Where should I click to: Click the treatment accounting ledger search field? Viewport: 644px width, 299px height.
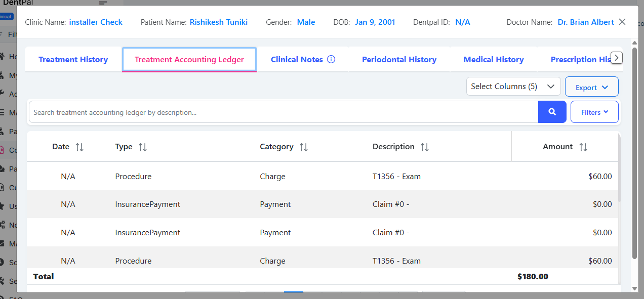283,112
